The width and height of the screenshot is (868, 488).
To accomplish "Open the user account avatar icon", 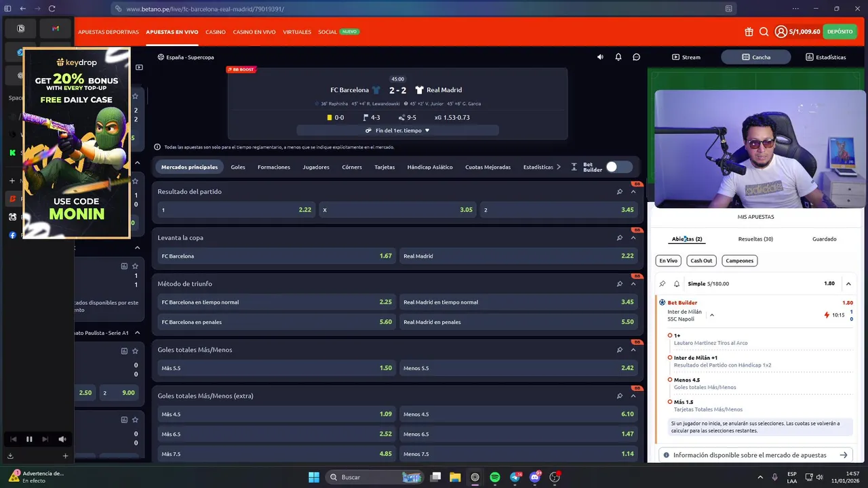I will [x=781, y=32].
